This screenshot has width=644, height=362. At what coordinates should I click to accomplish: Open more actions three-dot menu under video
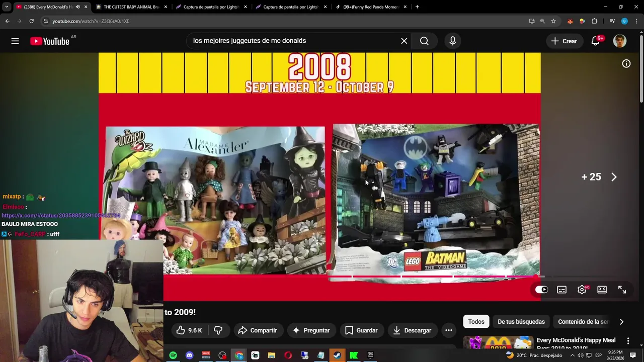[449, 330]
